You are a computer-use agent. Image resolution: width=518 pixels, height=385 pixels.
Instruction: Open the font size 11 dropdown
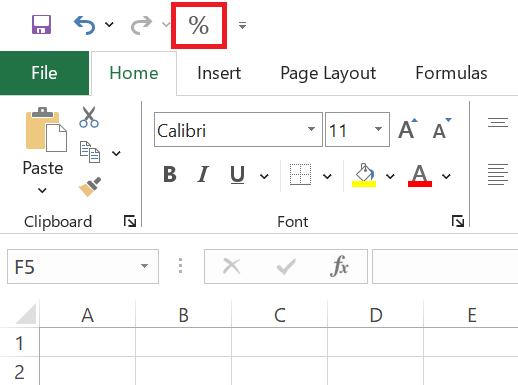point(378,129)
